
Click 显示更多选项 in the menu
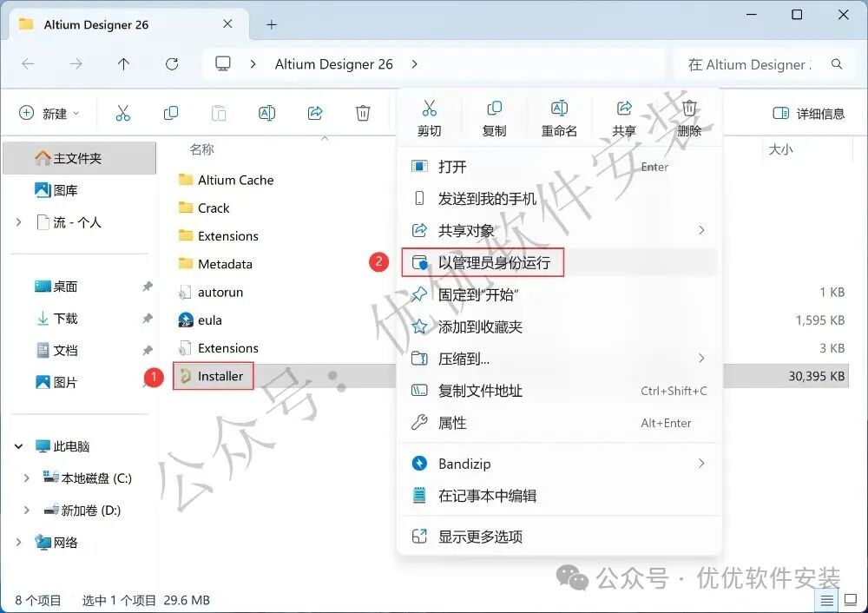[560, 537]
